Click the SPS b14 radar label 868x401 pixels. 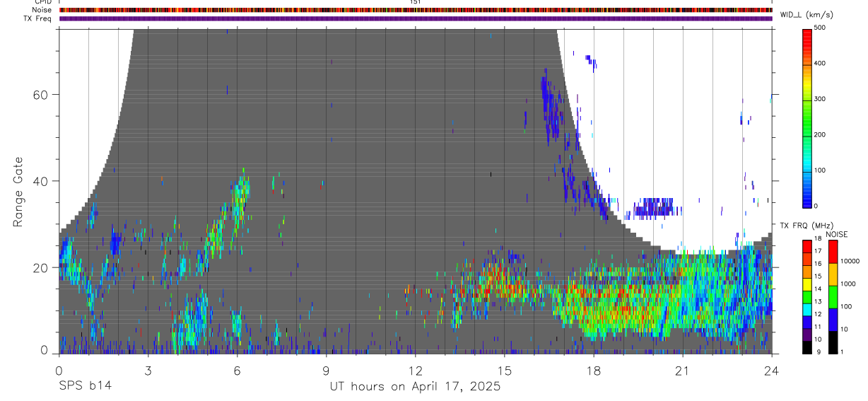point(85,386)
